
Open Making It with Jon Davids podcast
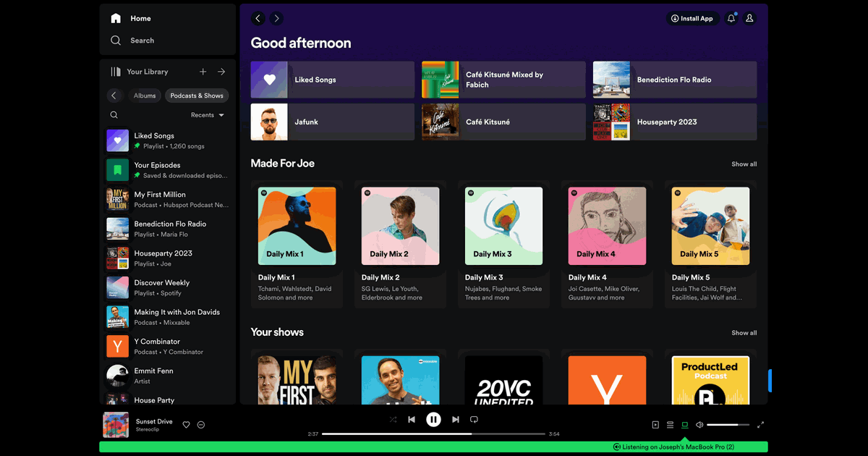[168, 317]
